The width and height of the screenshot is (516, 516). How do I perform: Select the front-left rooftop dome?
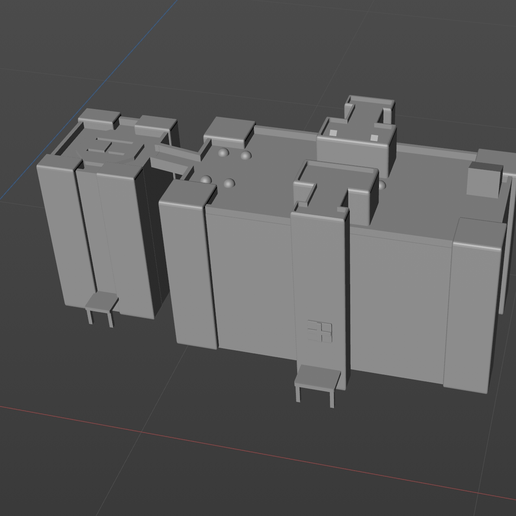tap(206, 179)
